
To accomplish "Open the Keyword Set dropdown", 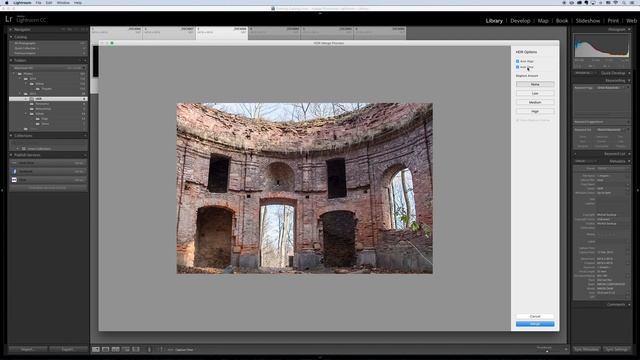I will pos(610,130).
